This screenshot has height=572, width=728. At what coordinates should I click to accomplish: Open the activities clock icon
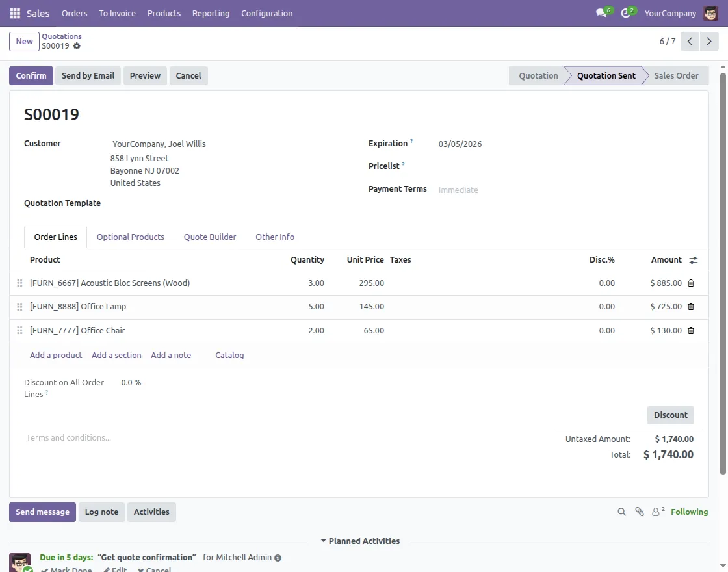(x=625, y=13)
